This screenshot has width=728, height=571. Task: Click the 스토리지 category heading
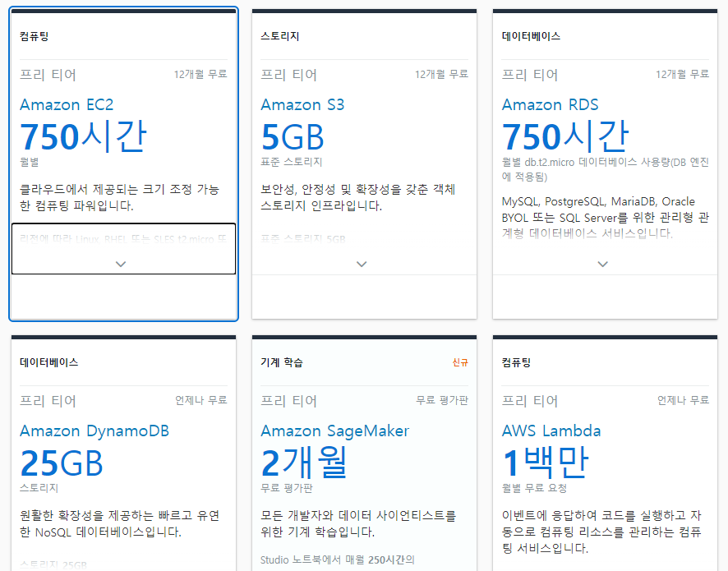pos(280,36)
